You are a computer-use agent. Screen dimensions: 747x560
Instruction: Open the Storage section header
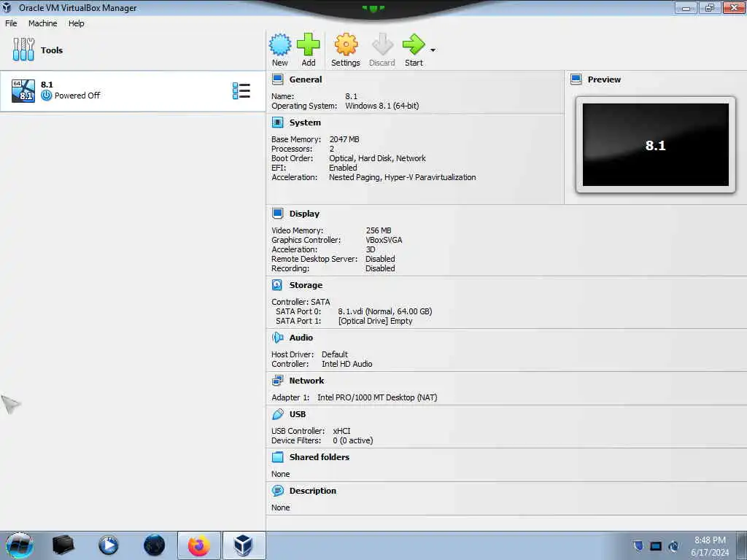pos(306,285)
